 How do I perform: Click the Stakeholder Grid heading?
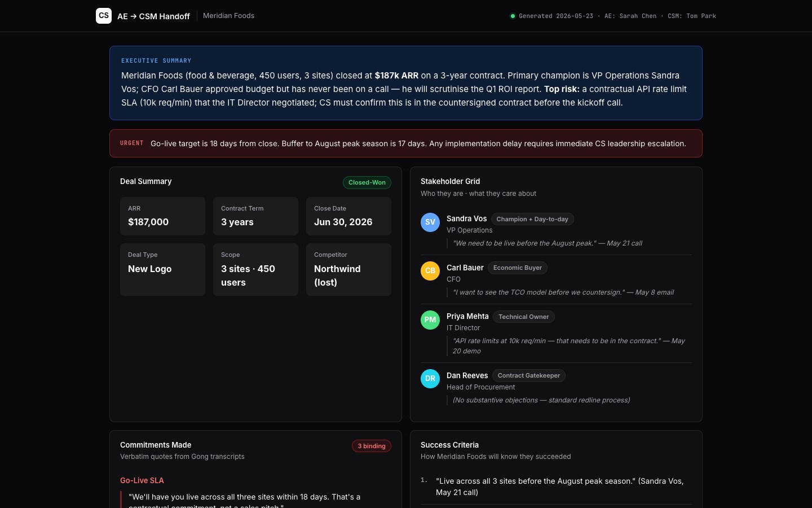pos(450,181)
